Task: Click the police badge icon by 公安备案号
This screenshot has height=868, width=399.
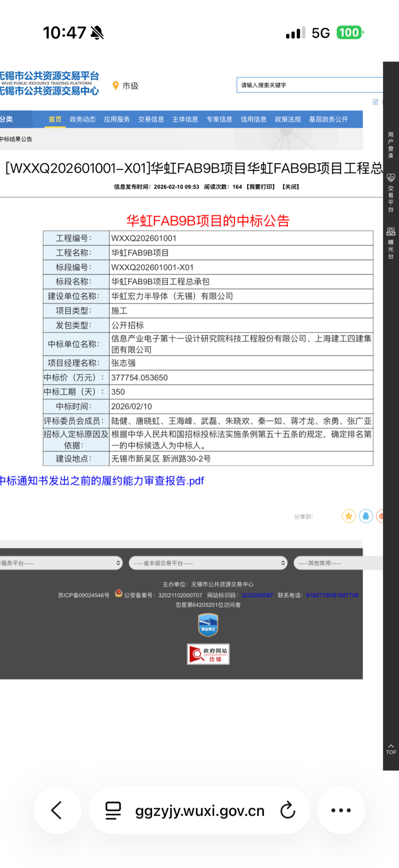Action: (118, 593)
